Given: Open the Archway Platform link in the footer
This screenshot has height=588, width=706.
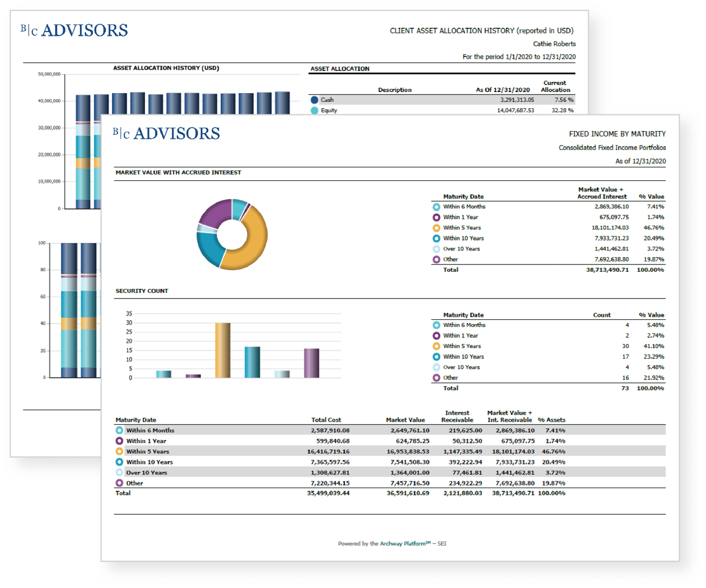Looking at the screenshot, I should (x=404, y=544).
